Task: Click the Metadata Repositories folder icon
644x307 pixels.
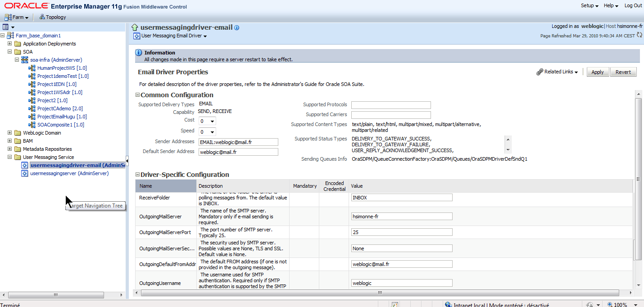Action: [x=18, y=149]
